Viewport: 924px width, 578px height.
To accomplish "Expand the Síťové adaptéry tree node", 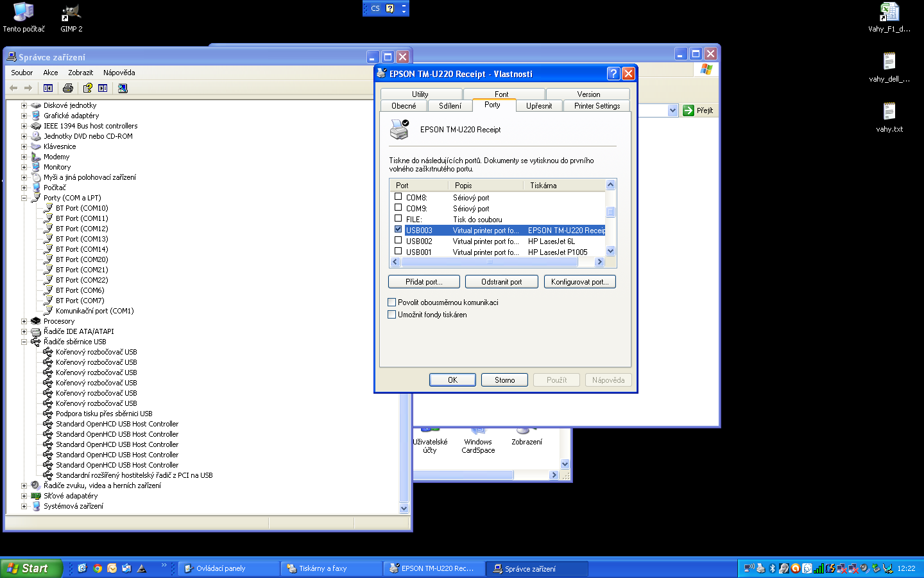I will point(24,496).
